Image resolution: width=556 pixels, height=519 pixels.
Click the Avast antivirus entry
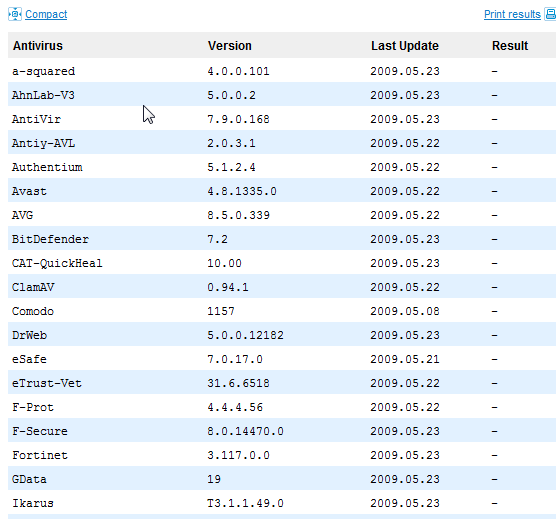coord(29,191)
